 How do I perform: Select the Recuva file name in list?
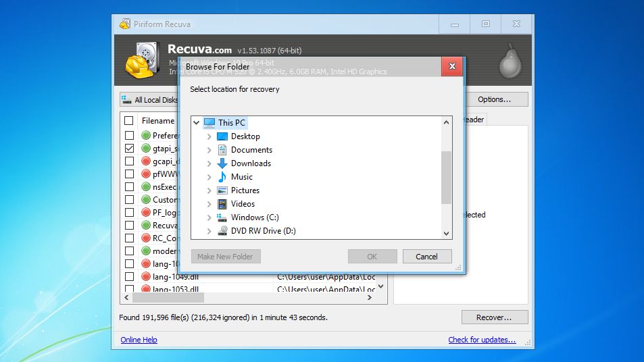[x=165, y=226]
